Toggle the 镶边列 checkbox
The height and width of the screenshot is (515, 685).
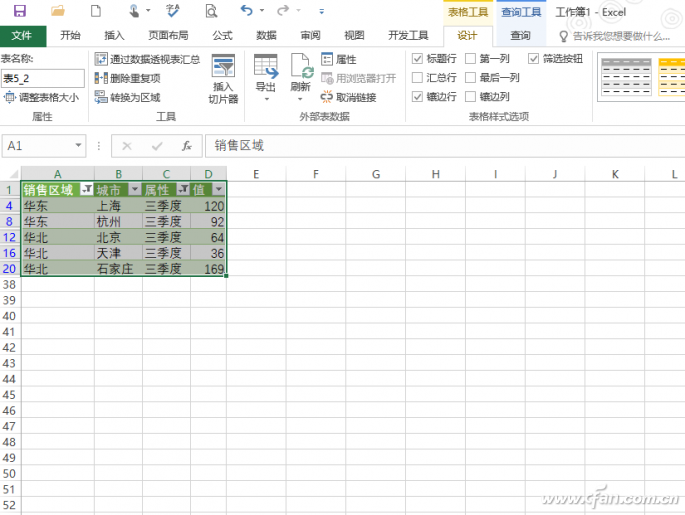[x=471, y=97]
